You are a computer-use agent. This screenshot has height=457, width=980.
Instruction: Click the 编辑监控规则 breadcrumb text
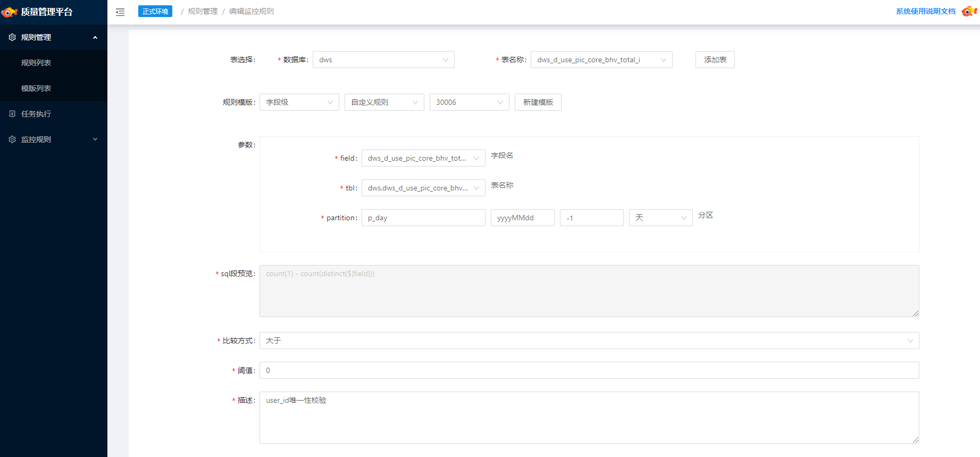point(252,11)
